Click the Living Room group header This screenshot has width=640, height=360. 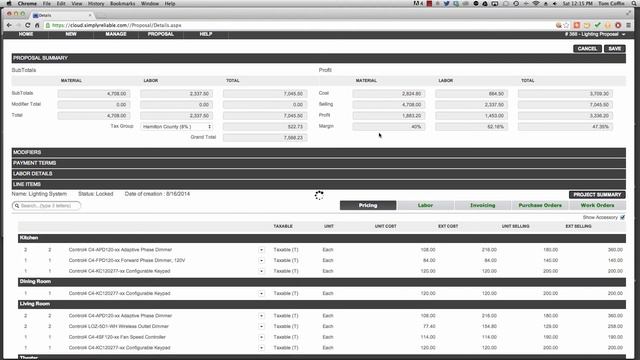[x=322, y=304]
